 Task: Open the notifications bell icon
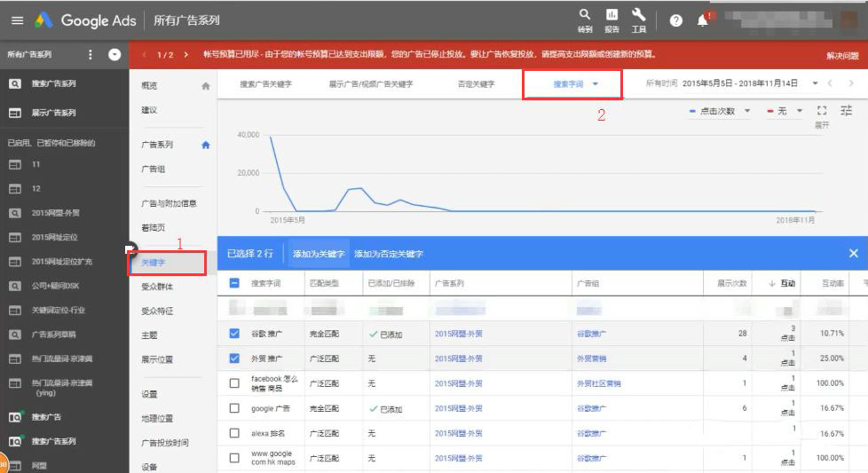(x=703, y=20)
